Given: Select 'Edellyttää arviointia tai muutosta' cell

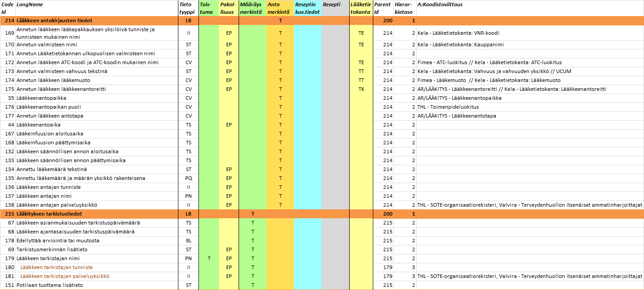Looking at the screenshot, I should pos(97,241).
